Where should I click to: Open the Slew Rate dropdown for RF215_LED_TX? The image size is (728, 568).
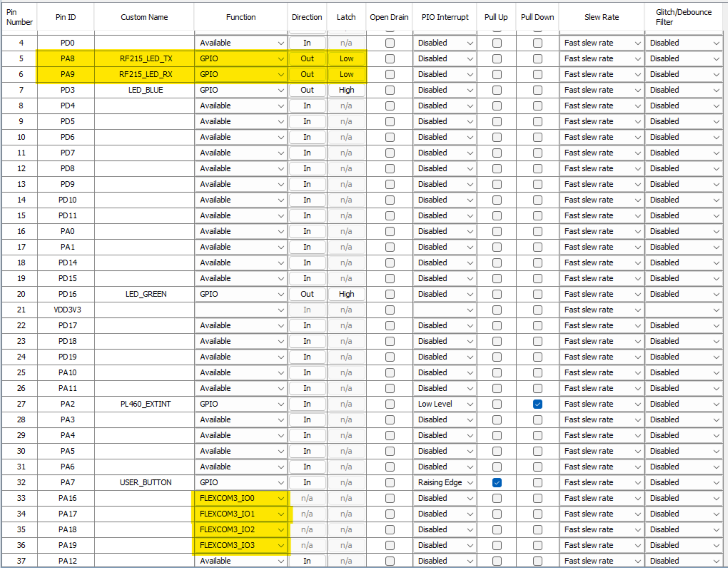[x=600, y=58]
